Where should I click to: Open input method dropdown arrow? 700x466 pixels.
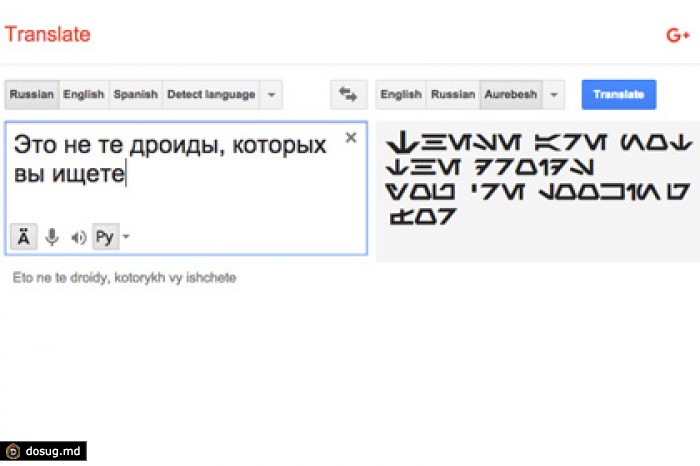point(126,237)
